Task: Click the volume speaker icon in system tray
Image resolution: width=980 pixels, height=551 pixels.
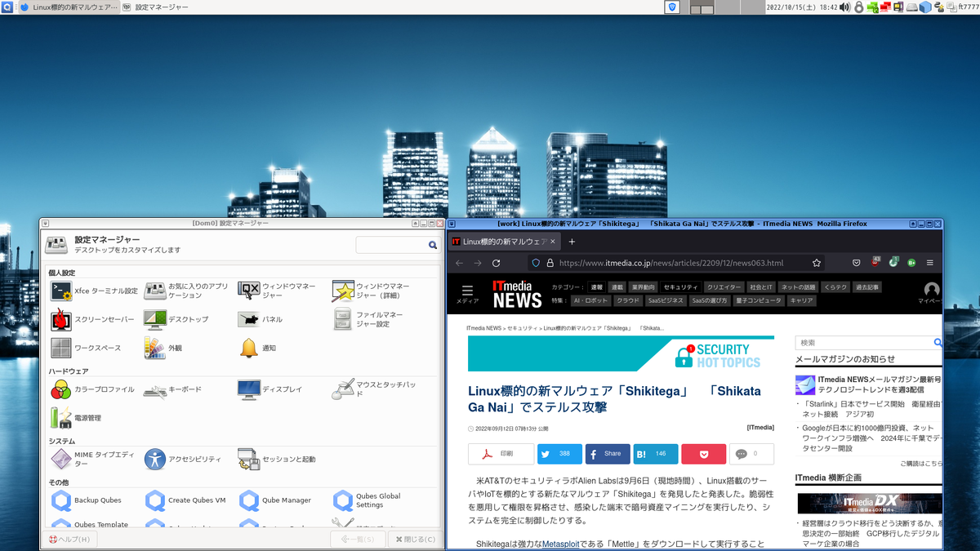Action: pos(845,7)
